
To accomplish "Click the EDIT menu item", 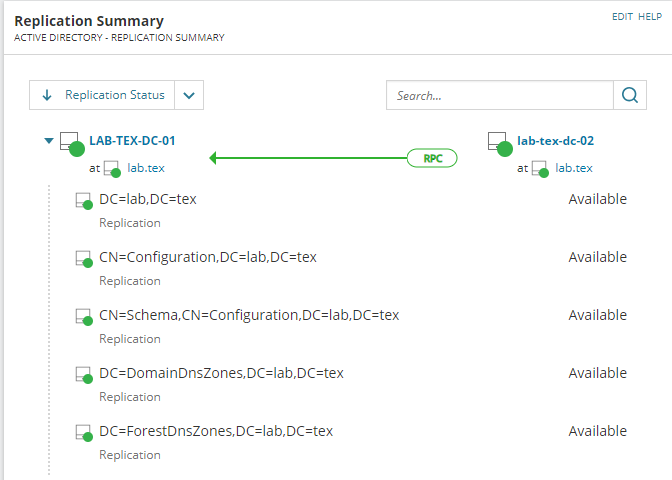I will point(622,18).
